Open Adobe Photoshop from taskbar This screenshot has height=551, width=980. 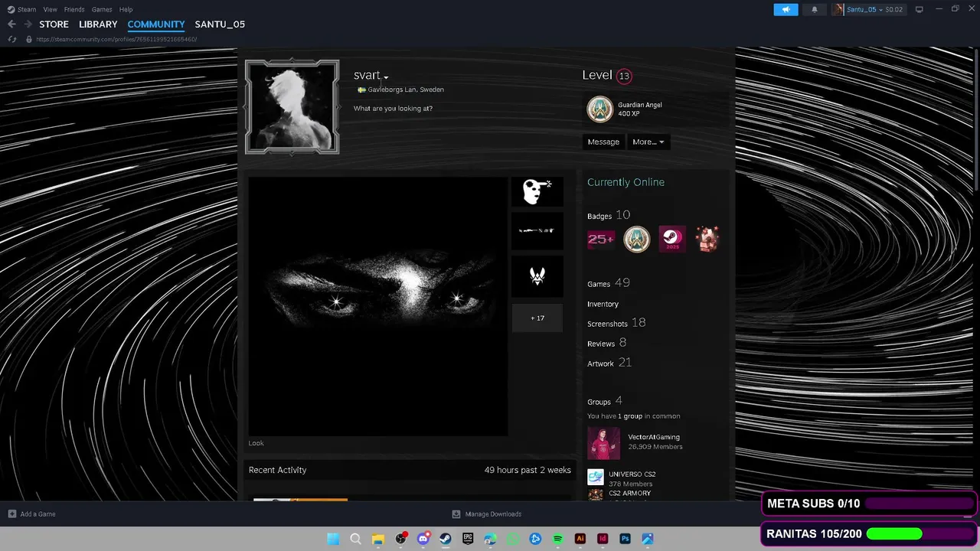(625, 539)
